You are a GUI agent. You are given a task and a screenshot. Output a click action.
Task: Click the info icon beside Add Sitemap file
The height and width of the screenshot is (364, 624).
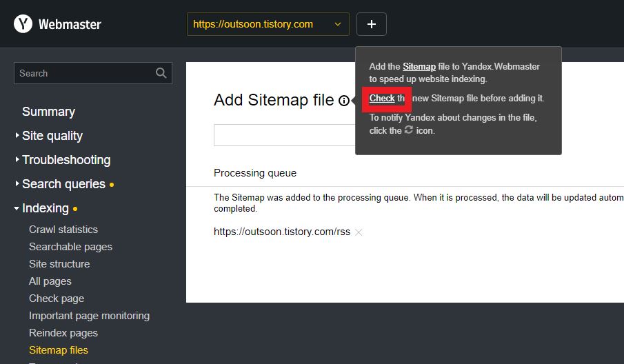(344, 101)
